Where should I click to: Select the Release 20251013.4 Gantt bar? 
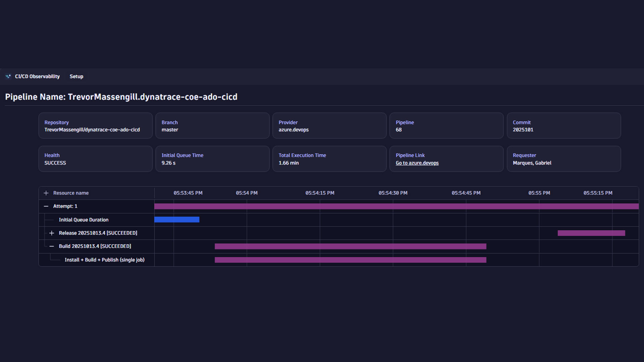[x=591, y=233]
